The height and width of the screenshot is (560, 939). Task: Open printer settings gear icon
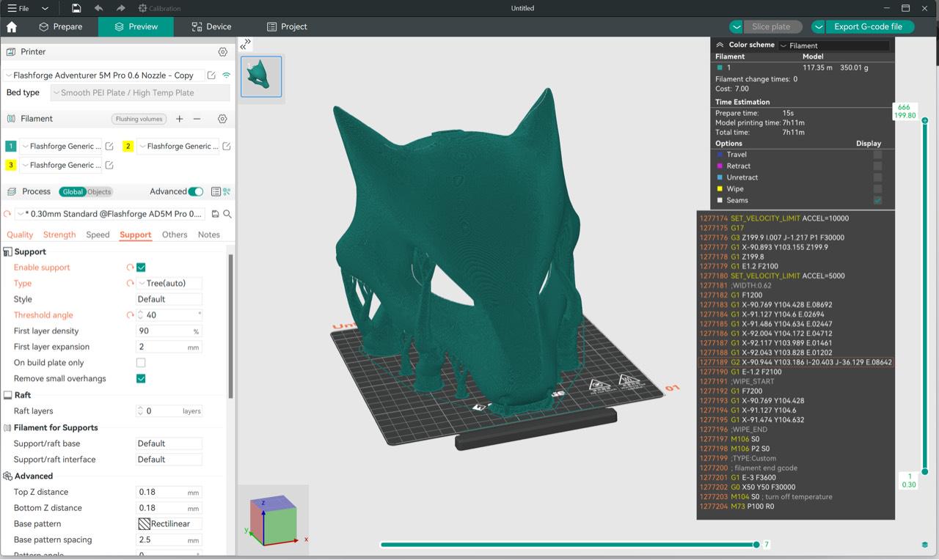click(223, 52)
